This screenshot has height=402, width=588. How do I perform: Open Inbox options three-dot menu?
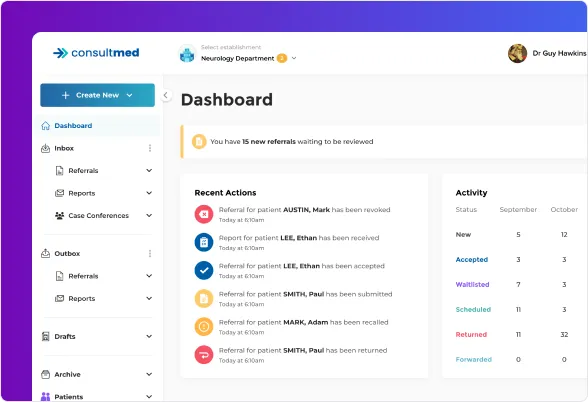pyautogui.click(x=150, y=148)
